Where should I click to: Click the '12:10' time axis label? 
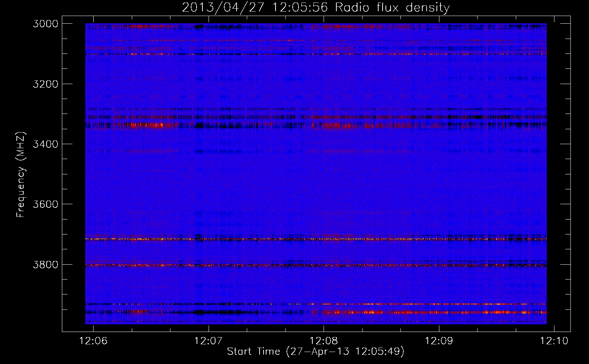pyautogui.click(x=554, y=341)
